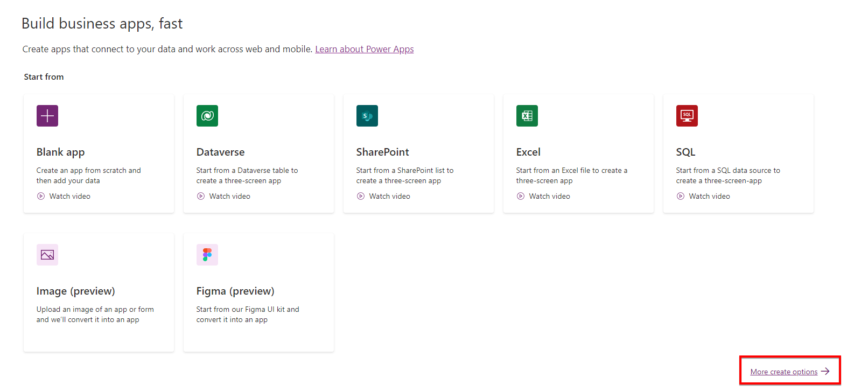
Task: Click the Blank app plus icon
Action: (47, 116)
